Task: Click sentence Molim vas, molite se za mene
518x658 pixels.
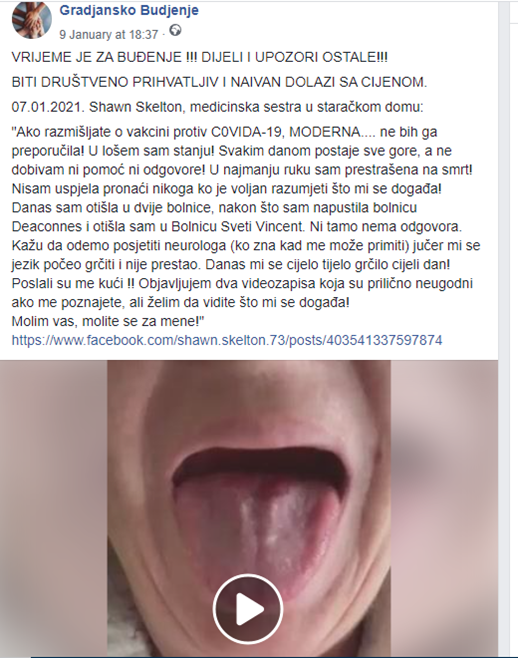Action: pyautogui.click(x=108, y=321)
